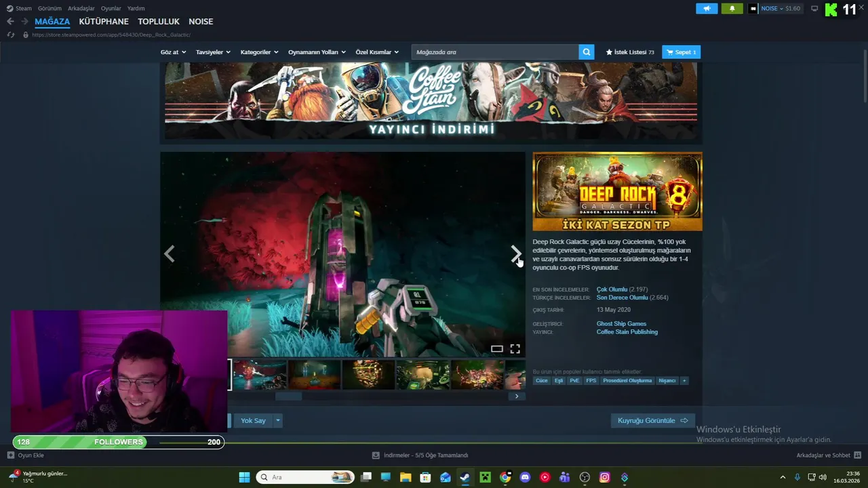Go back with the browser back arrow
Image resolution: width=868 pixels, height=488 pixels.
tap(10, 22)
